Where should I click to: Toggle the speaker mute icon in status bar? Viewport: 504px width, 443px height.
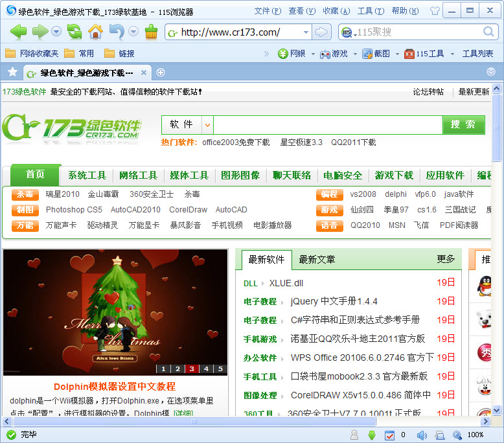[x=421, y=435]
